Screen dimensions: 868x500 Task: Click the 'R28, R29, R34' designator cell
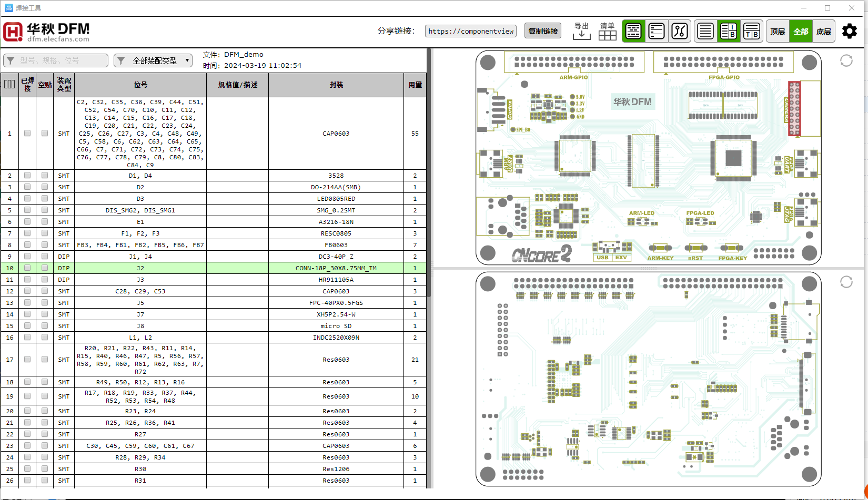coord(140,457)
